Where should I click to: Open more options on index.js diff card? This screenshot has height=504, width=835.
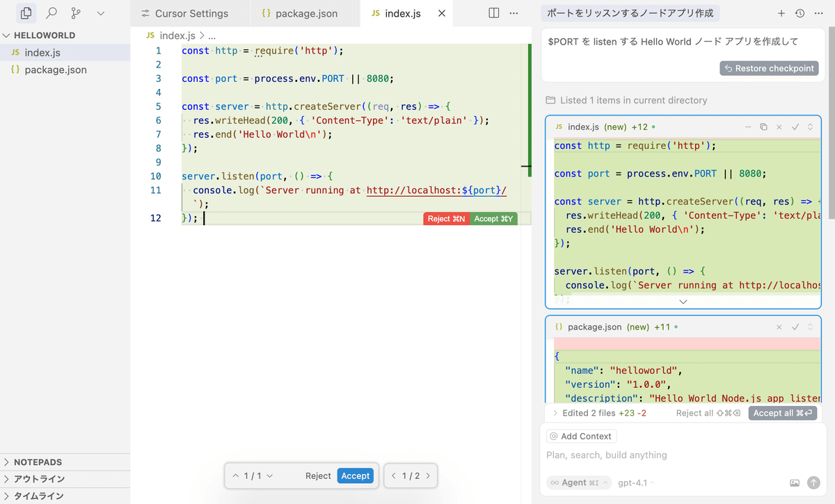[748, 127]
